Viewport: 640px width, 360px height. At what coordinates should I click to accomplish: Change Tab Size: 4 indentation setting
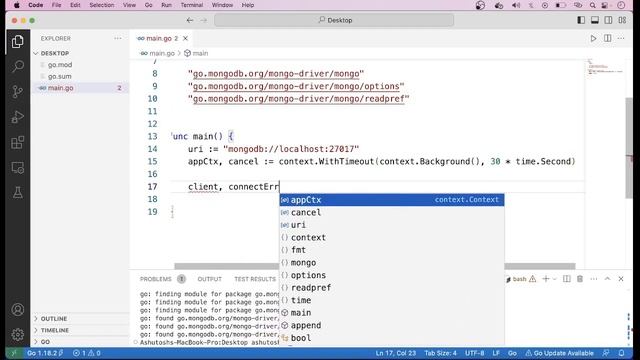440,353
